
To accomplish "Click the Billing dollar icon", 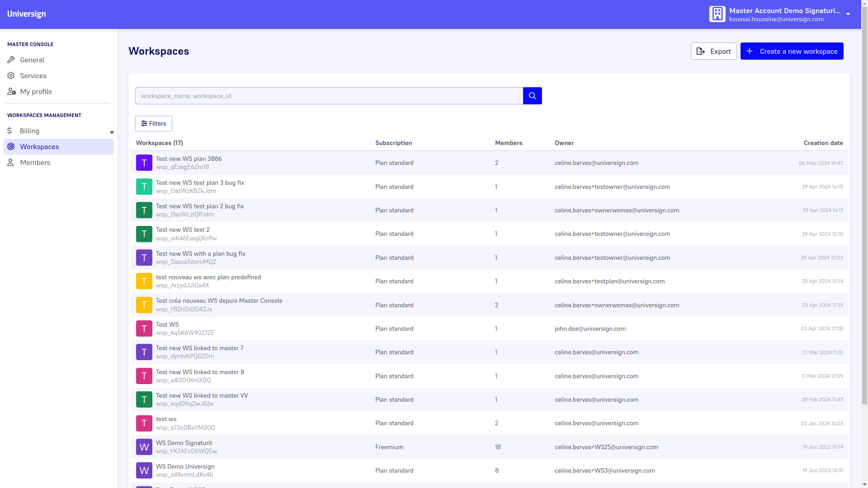I will point(9,131).
